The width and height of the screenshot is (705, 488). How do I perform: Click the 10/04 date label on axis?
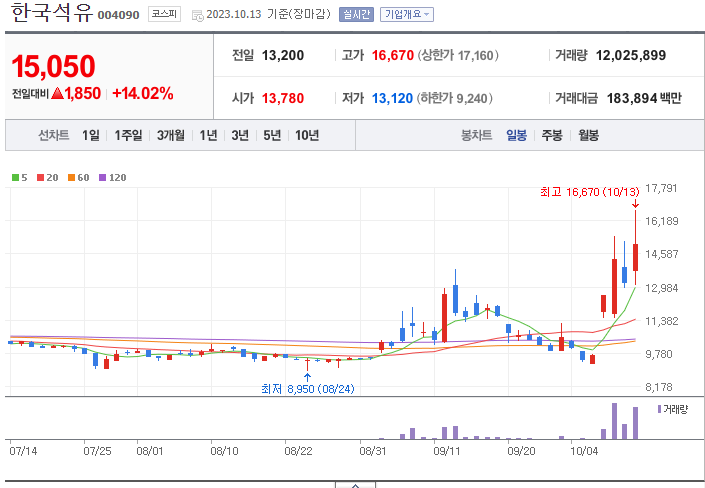[x=584, y=451]
